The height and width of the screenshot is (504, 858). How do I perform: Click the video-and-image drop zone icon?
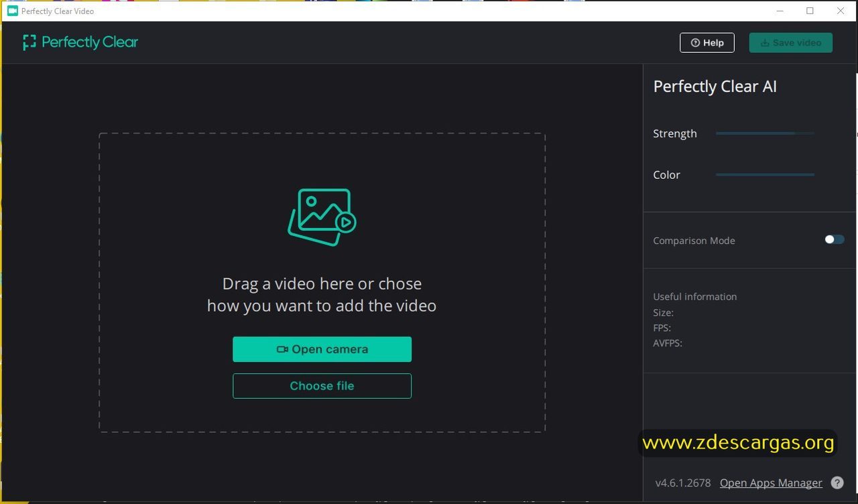pyautogui.click(x=322, y=216)
